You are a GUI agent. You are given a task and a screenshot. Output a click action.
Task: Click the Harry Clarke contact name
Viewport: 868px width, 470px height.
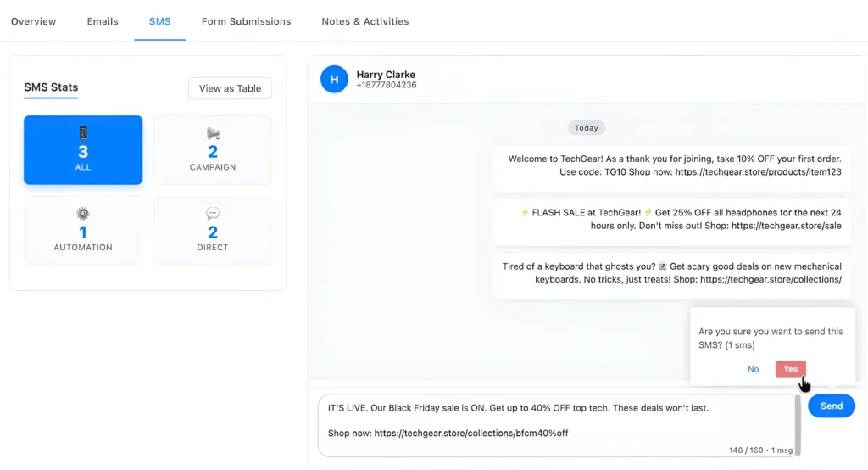[x=386, y=75]
